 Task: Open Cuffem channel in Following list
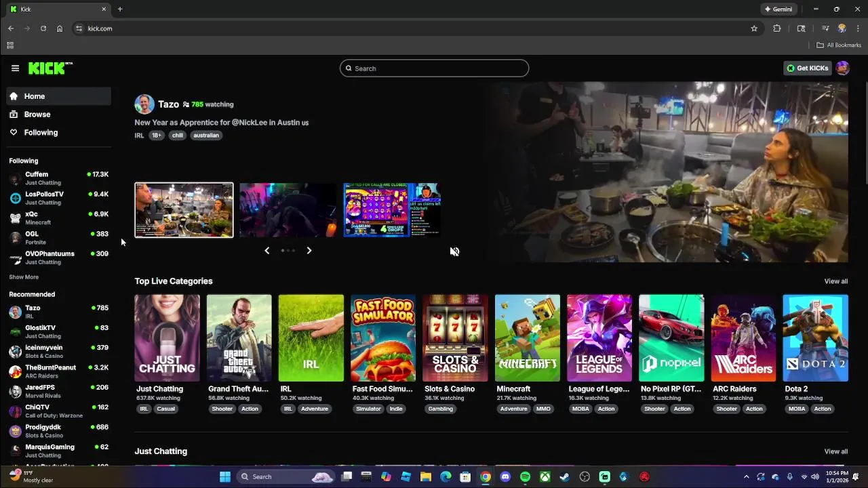[x=58, y=178]
